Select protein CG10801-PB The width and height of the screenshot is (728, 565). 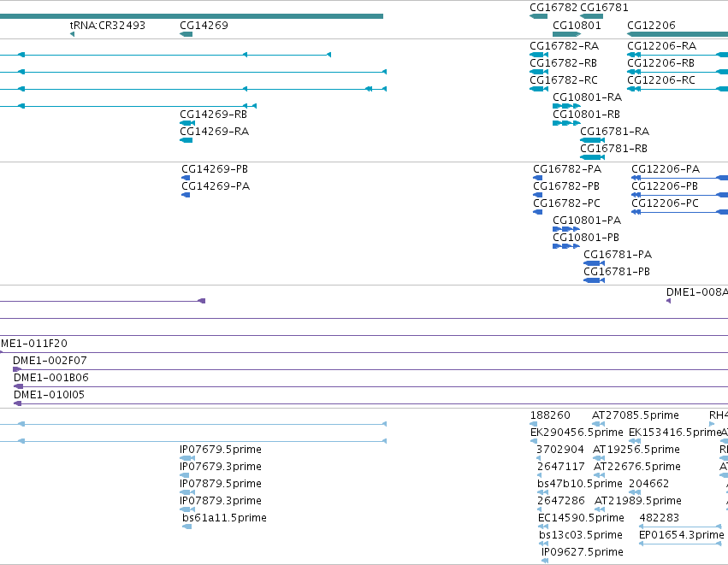(585, 238)
